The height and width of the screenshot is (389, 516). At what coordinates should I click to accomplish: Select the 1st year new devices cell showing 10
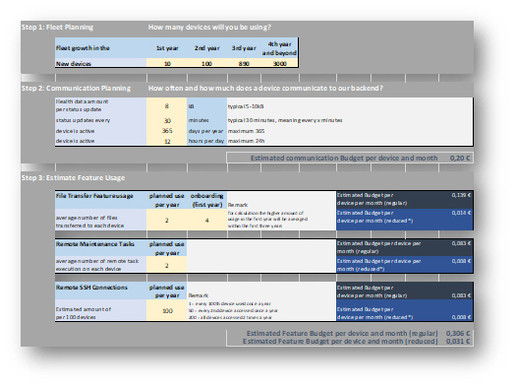click(x=167, y=63)
